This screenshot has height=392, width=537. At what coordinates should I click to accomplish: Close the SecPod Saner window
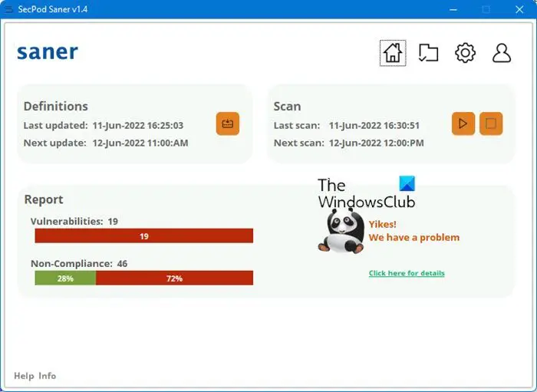point(519,9)
